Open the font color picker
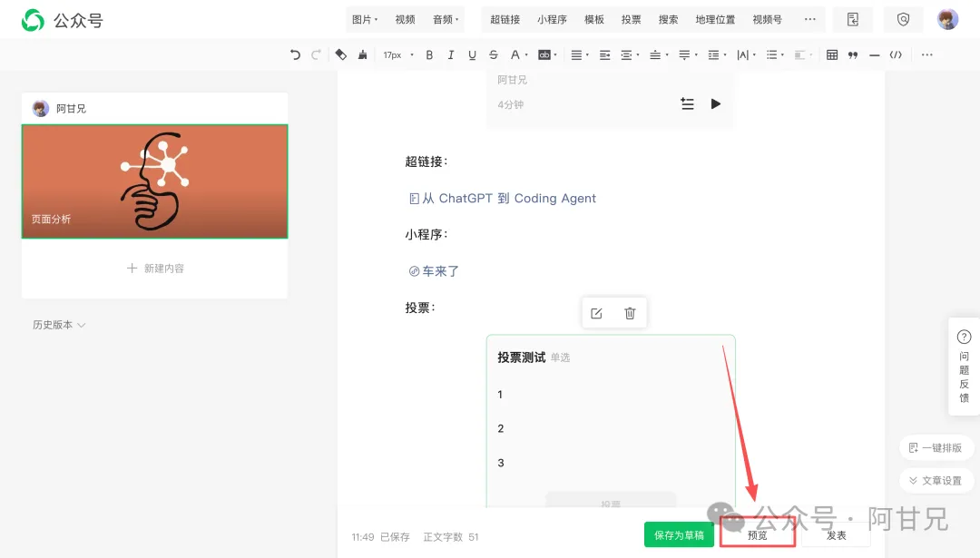 [x=518, y=55]
